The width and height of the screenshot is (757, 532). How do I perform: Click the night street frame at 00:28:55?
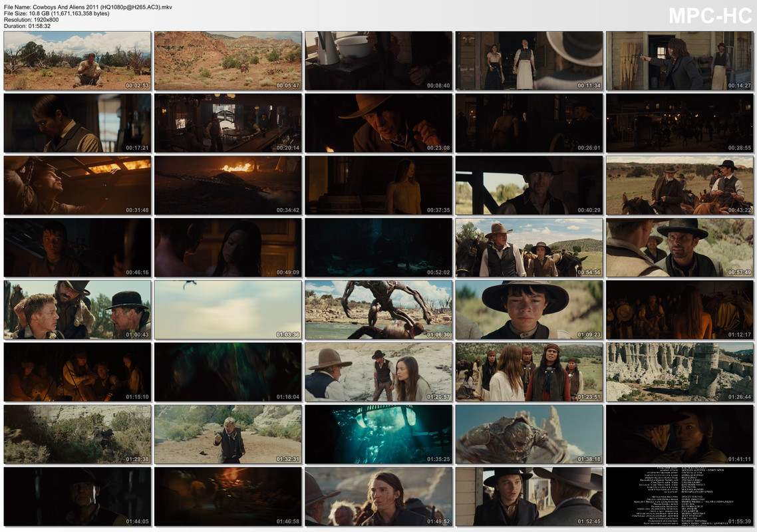(680, 123)
